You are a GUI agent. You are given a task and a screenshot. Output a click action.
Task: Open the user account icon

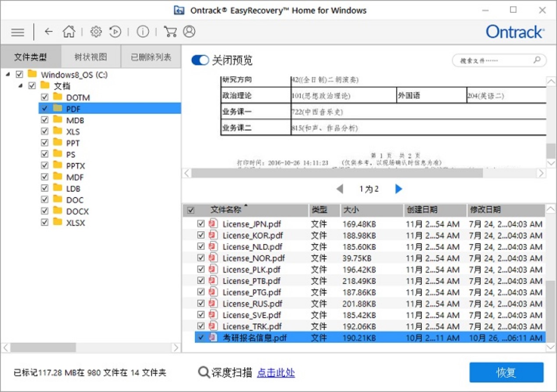click(189, 32)
